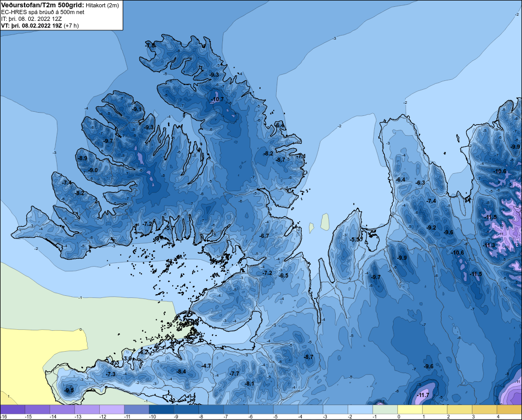
Task: Click the legend swatch between -9 and -8
Action: pyautogui.click(x=186, y=410)
